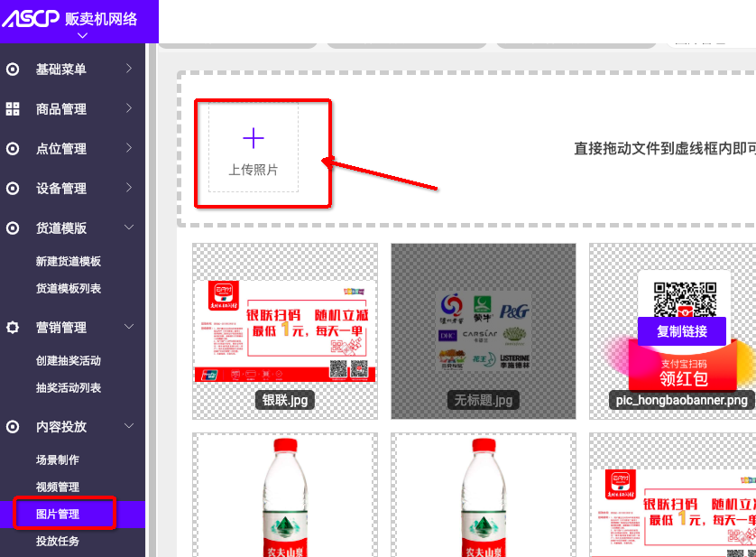
Task: Click the 点位管理 circle icon
Action: point(13,149)
